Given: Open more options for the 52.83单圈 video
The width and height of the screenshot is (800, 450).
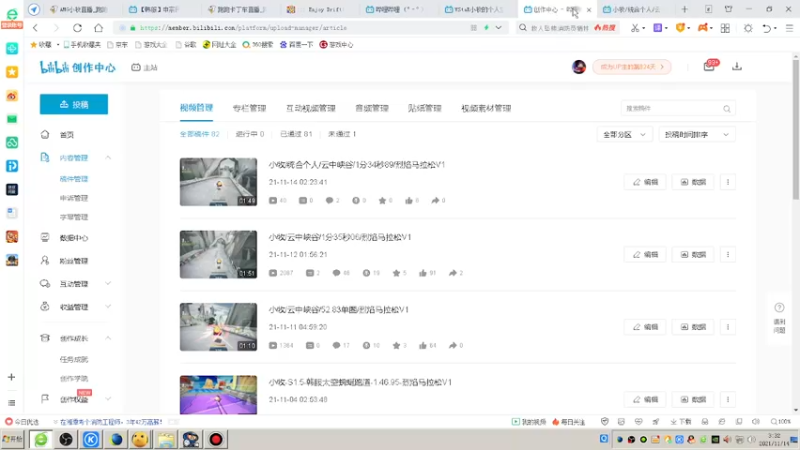Looking at the screenshot, I should pos(728,327).
